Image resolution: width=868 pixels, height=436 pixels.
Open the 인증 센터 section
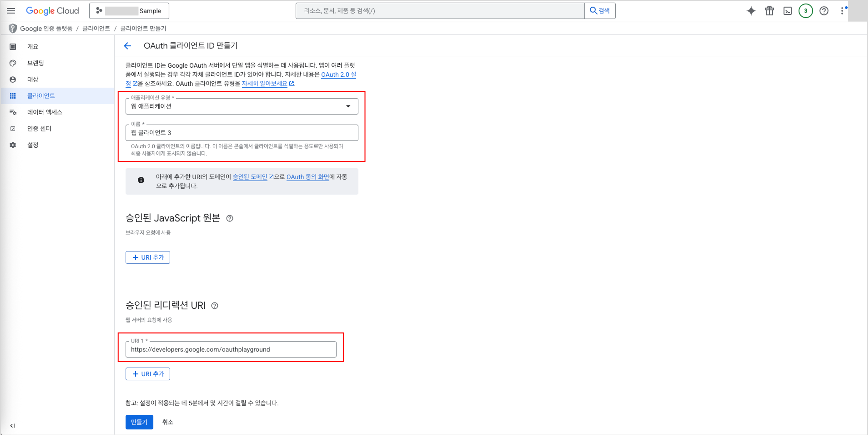pyautogui.click(x=39, y=128)
